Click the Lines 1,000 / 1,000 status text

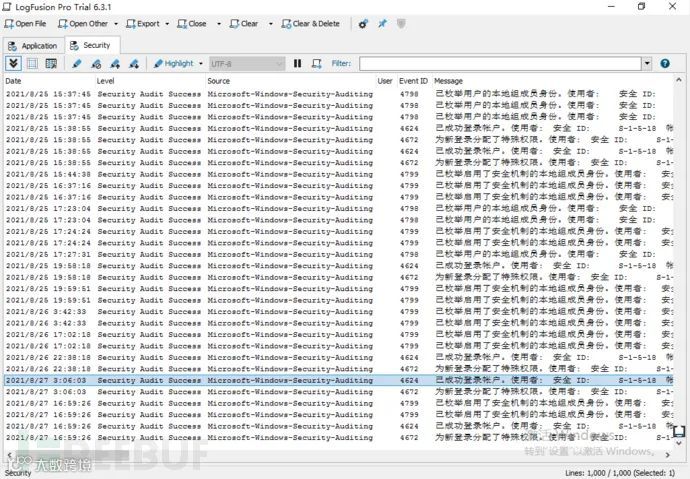[620, 473]
